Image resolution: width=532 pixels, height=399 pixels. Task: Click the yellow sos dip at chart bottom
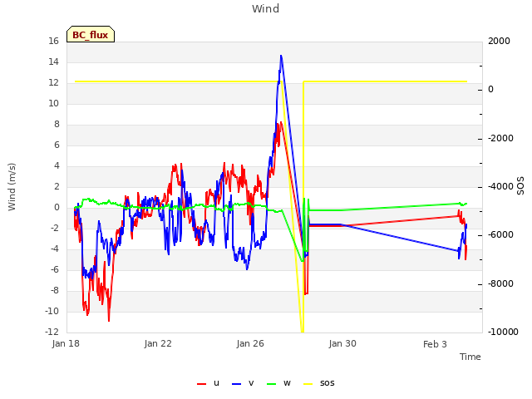[x=302, y=330]
